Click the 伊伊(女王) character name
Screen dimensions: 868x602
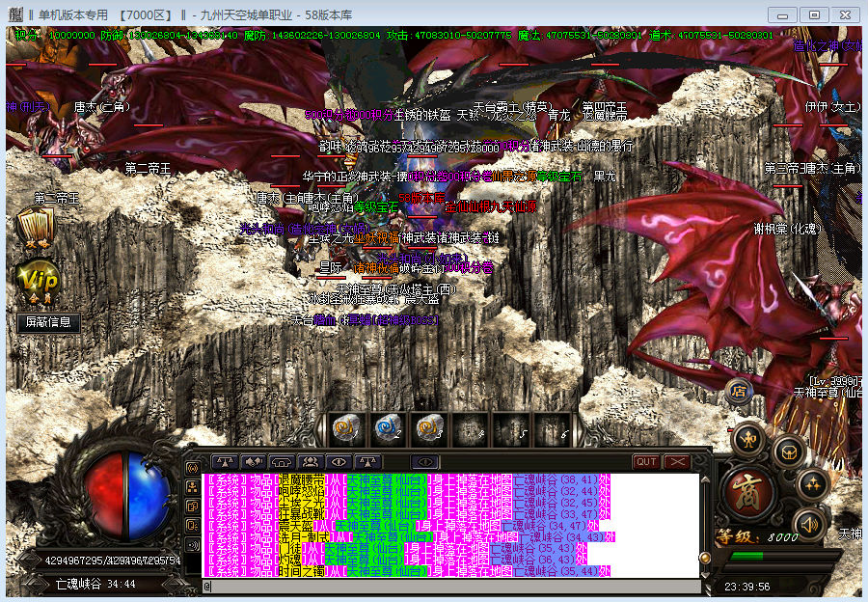(832, 106)
